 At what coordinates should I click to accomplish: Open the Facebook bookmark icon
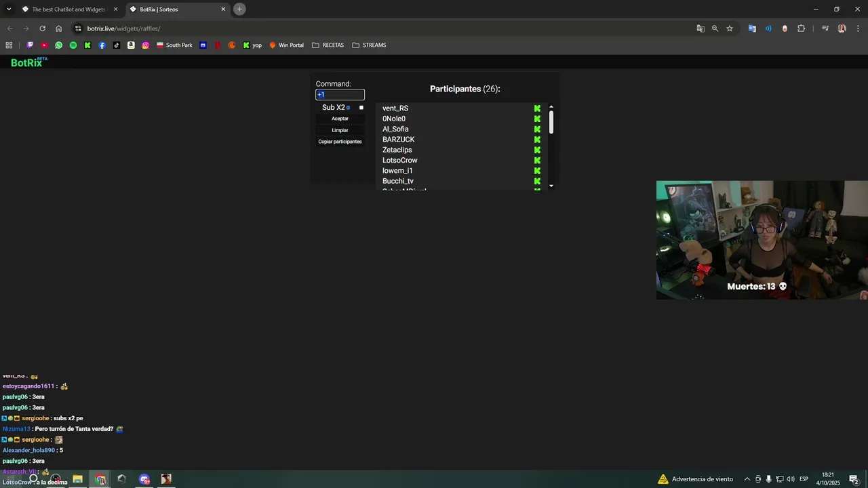point(102,45)
